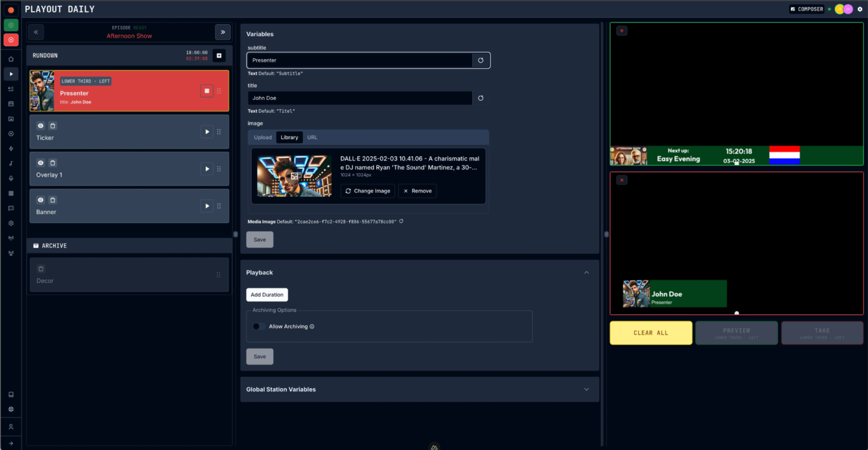Stop the Presenter lower third

207,91
